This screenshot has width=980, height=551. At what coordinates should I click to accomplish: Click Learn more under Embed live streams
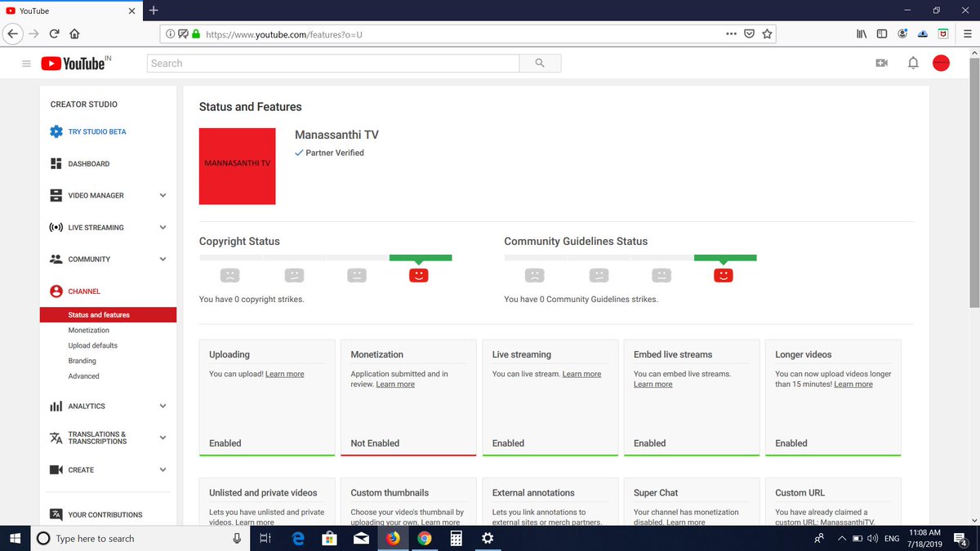coord(653,384)
